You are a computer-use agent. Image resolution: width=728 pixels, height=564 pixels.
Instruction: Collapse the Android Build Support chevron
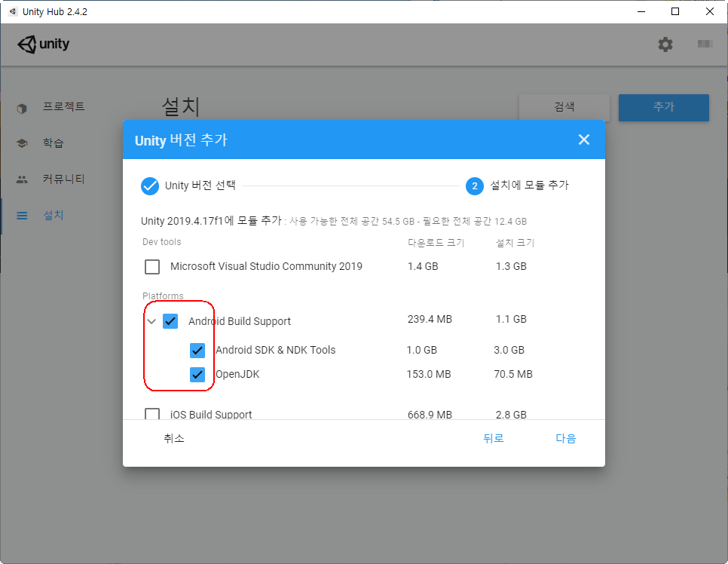[x=151, y=321]
